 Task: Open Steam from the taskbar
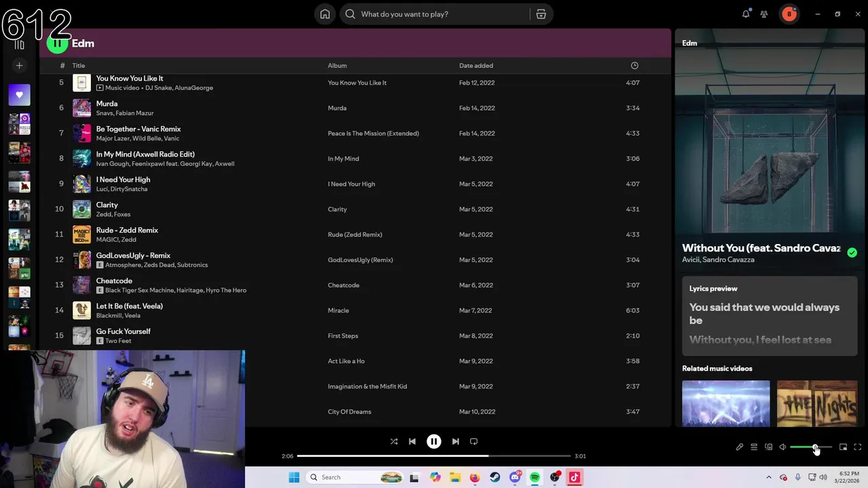point(495,477)
